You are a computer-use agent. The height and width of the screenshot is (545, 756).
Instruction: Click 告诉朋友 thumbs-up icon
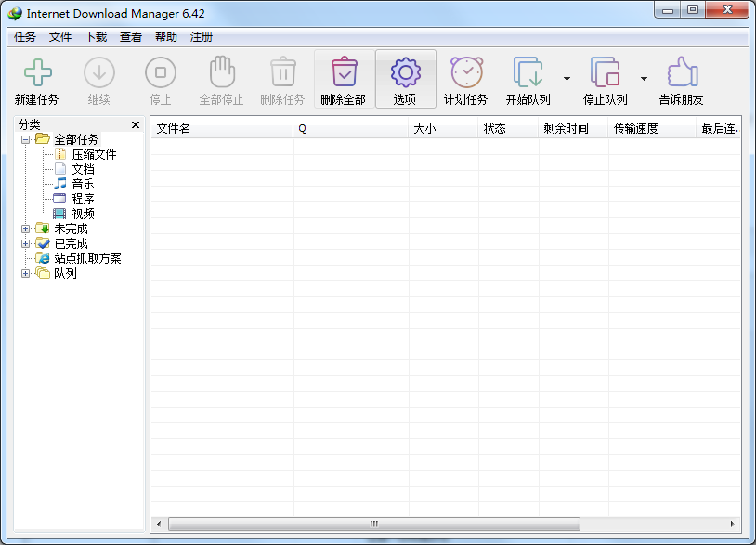point(681,72)
